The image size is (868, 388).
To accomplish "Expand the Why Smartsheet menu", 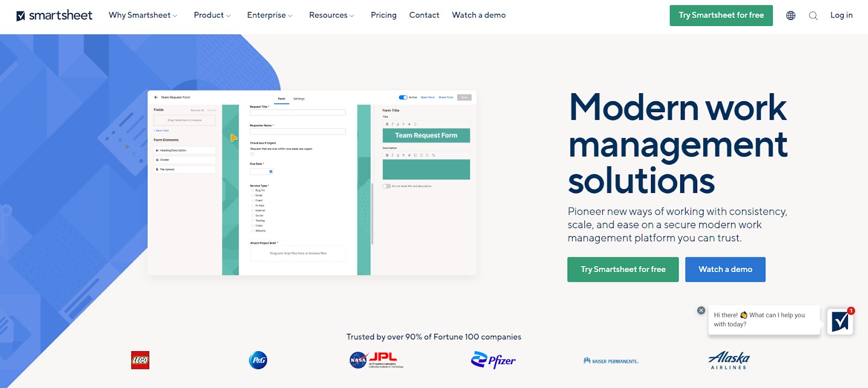I will tap(143, 15).
